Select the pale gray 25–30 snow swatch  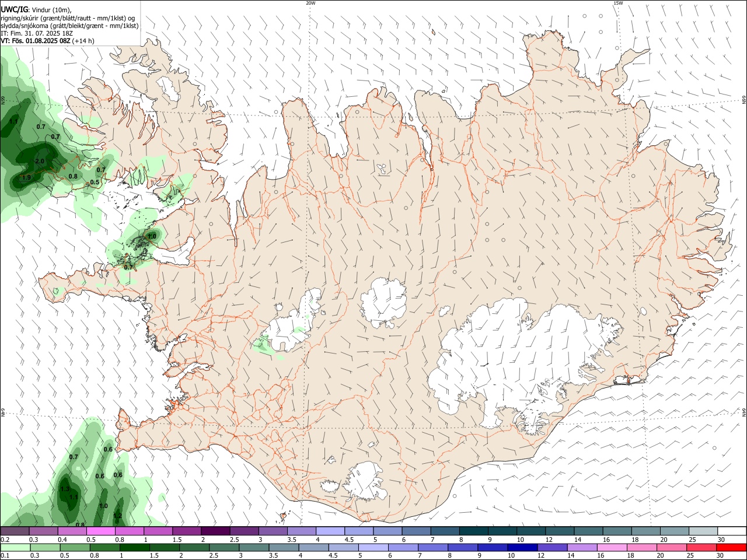tap(703, 531)
